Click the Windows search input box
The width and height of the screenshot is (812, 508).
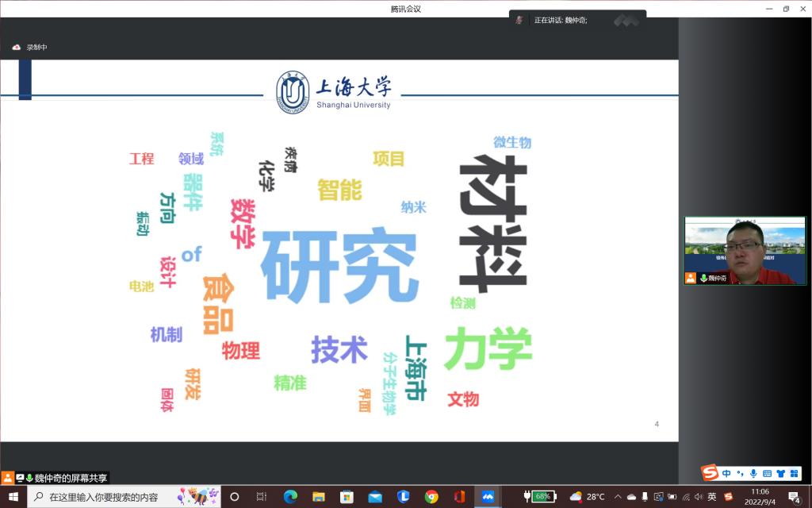(x=103, y=497)
